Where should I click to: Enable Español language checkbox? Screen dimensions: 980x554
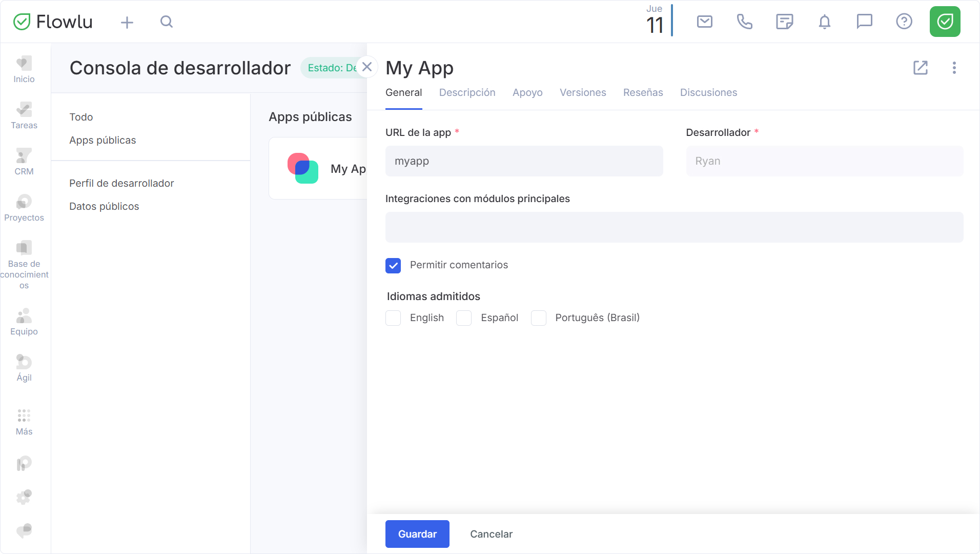pyautogui.click(x=464, y=318)
